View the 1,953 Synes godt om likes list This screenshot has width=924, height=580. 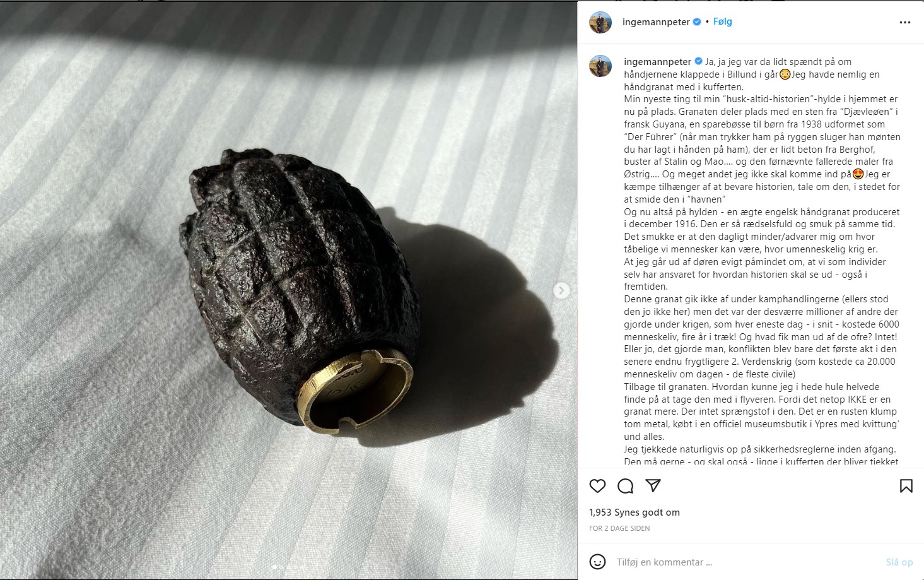tap(635, 512)
